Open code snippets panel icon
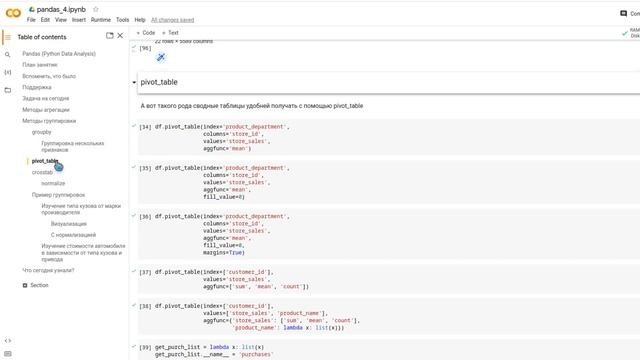This screenshot has height=360, width=640. (8, 340)
